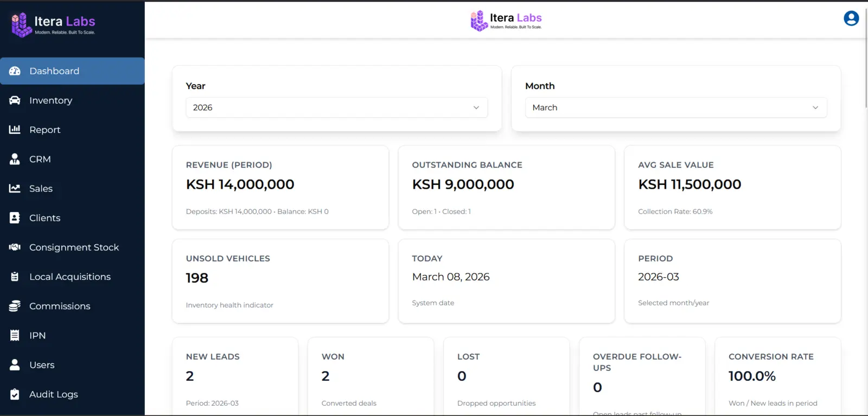Screen dimensions: 868x416
Task: Click the CRM person icon
Action: (15, 159)
